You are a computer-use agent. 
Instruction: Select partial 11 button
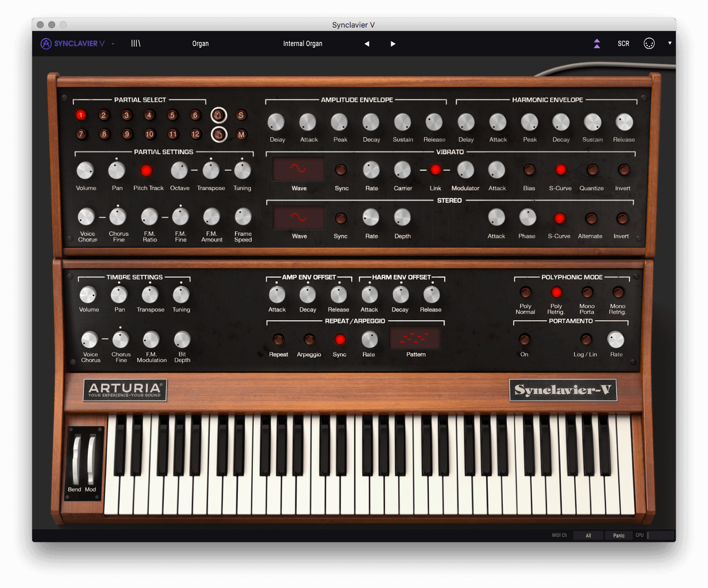172,134
